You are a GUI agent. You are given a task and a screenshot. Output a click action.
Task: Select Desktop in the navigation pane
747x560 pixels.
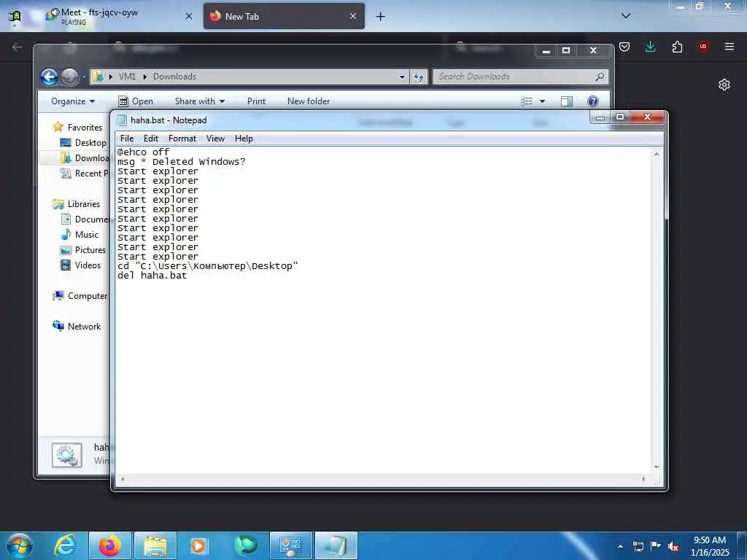click(83, 143)
